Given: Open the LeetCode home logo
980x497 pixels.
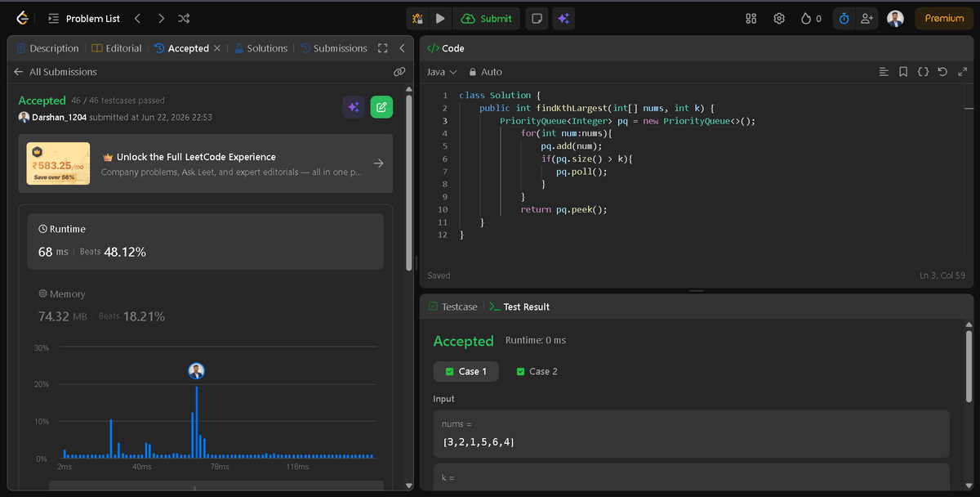Looking at the screenshot, I should (x=22, y=18).
